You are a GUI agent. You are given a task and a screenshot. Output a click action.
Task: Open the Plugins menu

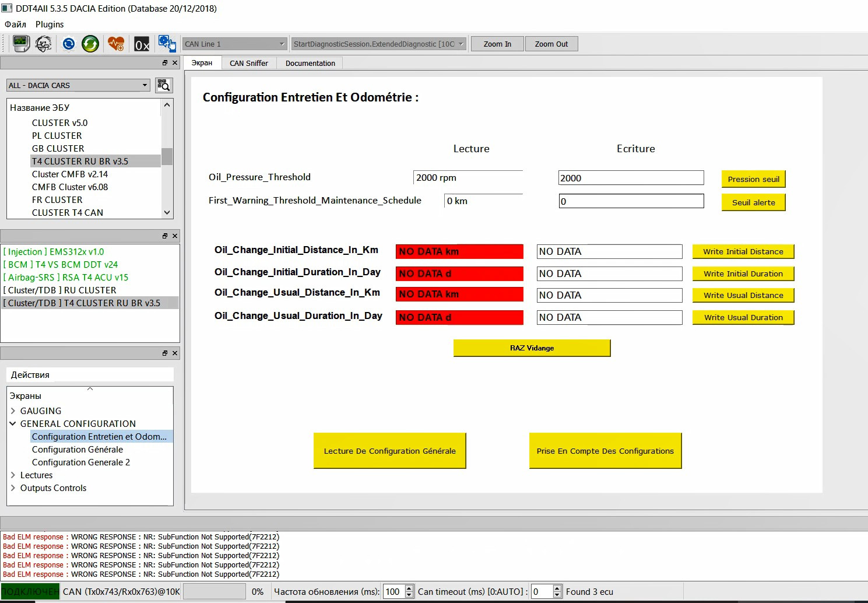point(50,24)
